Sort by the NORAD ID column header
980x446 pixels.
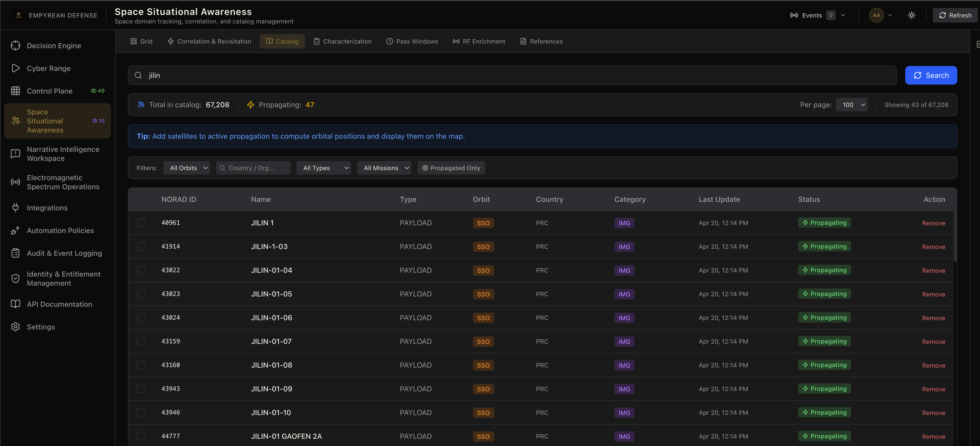(178, 199)
